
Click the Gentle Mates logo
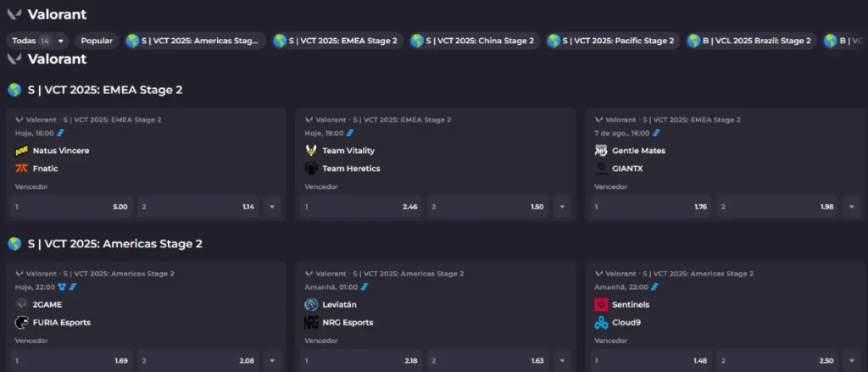pyautogui.click(x=601, y=151)
